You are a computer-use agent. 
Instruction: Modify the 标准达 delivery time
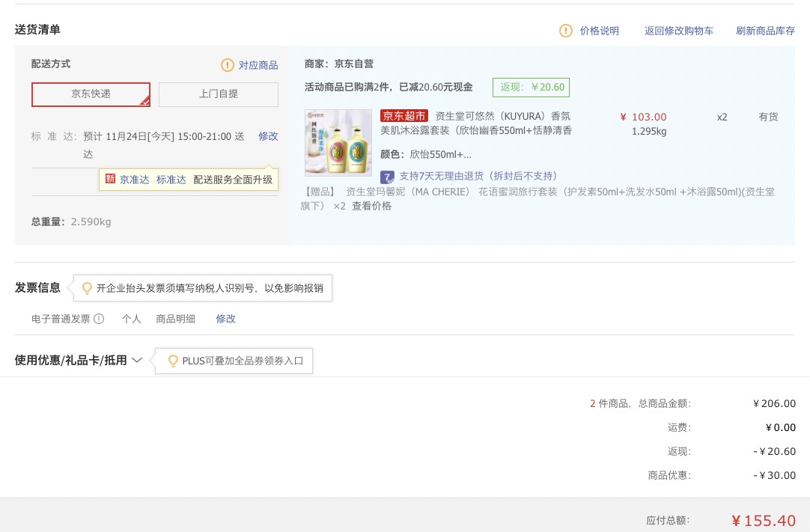click(268, 136)
